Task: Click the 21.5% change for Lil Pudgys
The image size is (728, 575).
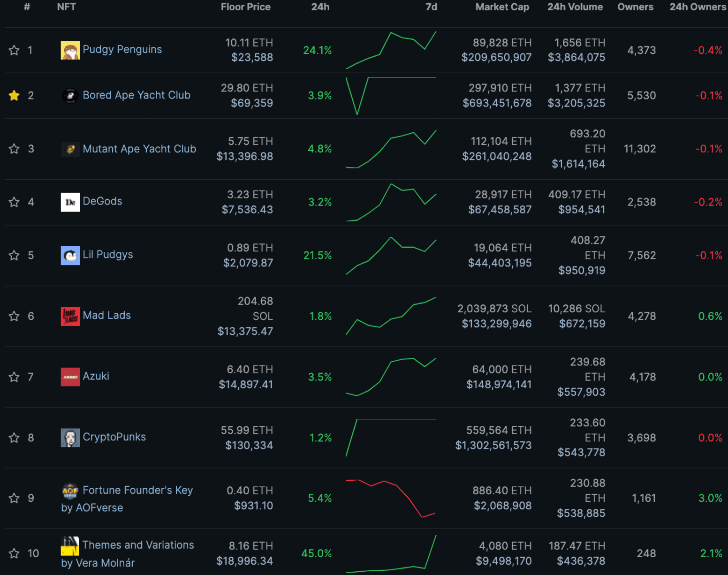Action: pos(317,255)
